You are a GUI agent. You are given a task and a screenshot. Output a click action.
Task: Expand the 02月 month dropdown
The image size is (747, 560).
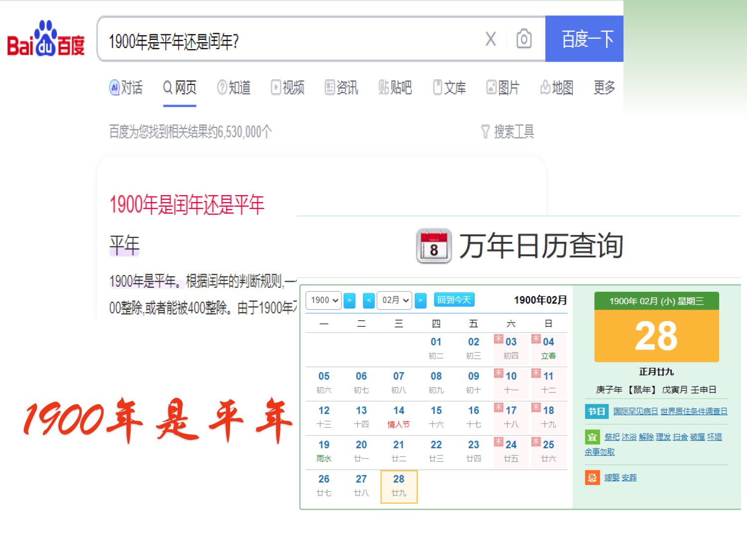(395, 300)
